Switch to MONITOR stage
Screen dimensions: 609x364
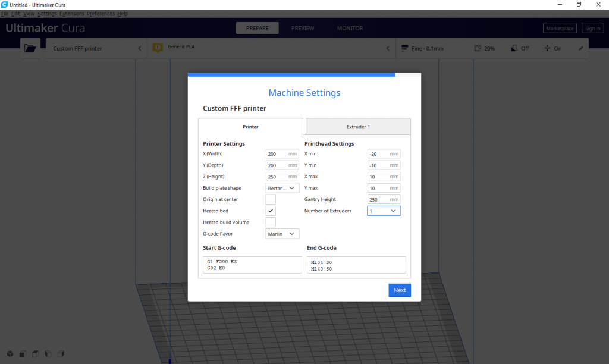tap(350, 28)
